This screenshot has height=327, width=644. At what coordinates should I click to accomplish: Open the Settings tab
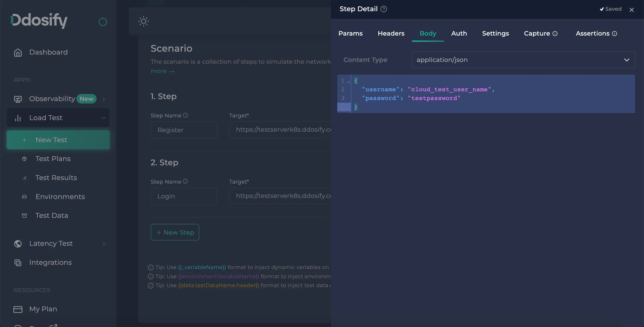pyautogui.click(x=495, y=33)
